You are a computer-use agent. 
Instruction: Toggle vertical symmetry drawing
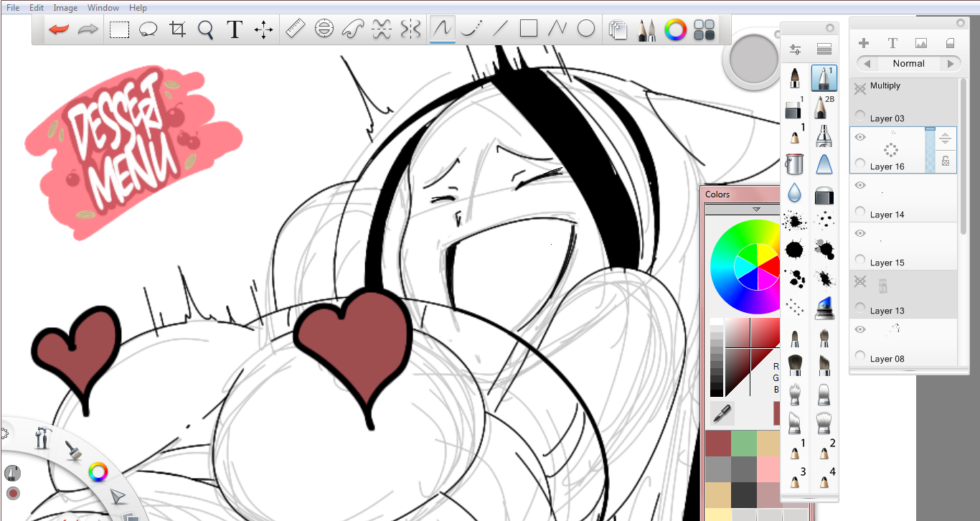click(410, 29)
